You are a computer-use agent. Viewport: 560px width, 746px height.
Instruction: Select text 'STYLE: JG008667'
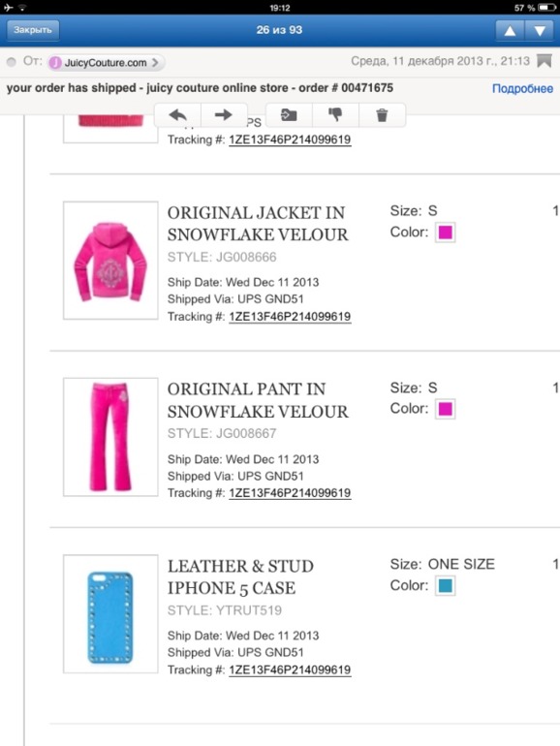click(x=222, y=433)
